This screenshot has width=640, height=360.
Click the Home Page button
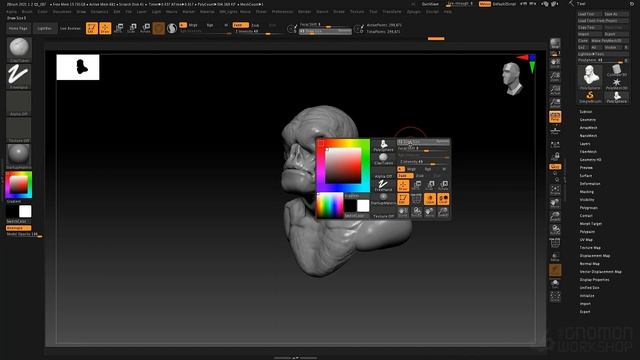18,29
